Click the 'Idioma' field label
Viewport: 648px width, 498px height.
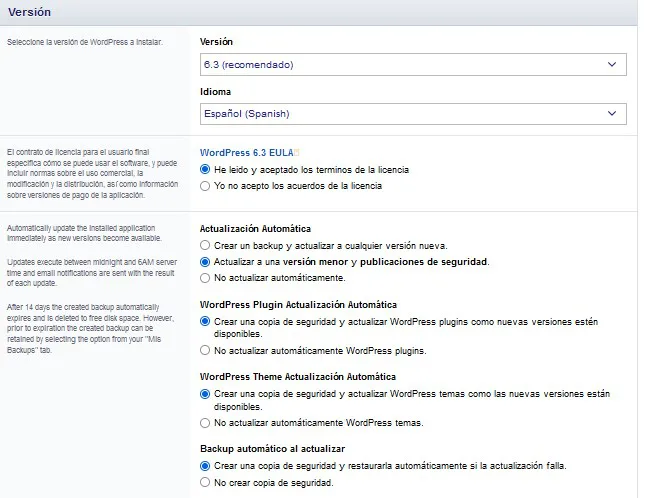click(216, 92)
